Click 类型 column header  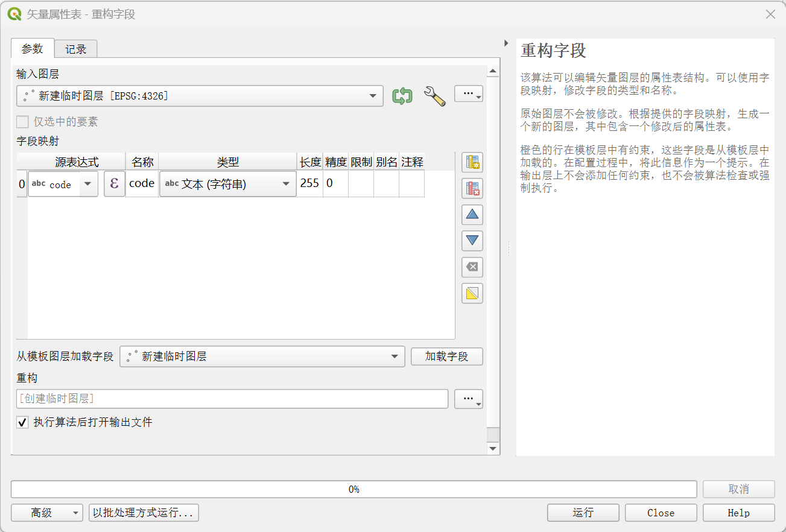(x=228, y=162)
